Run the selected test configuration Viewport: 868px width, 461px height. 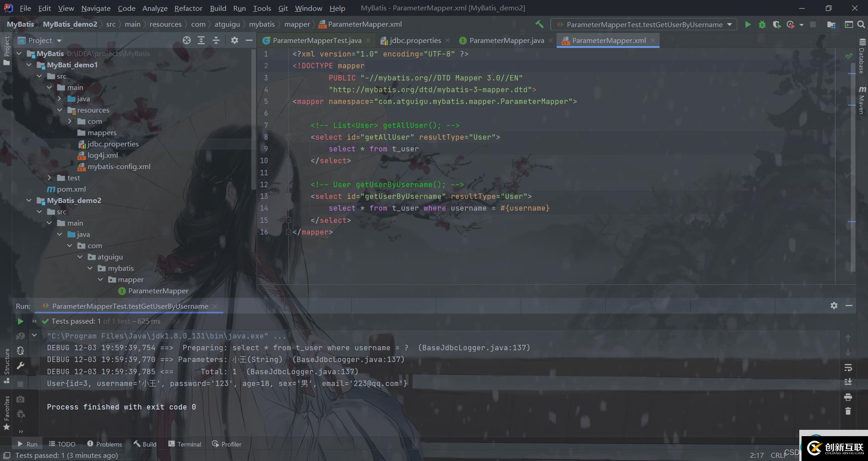tap(748, 24)
